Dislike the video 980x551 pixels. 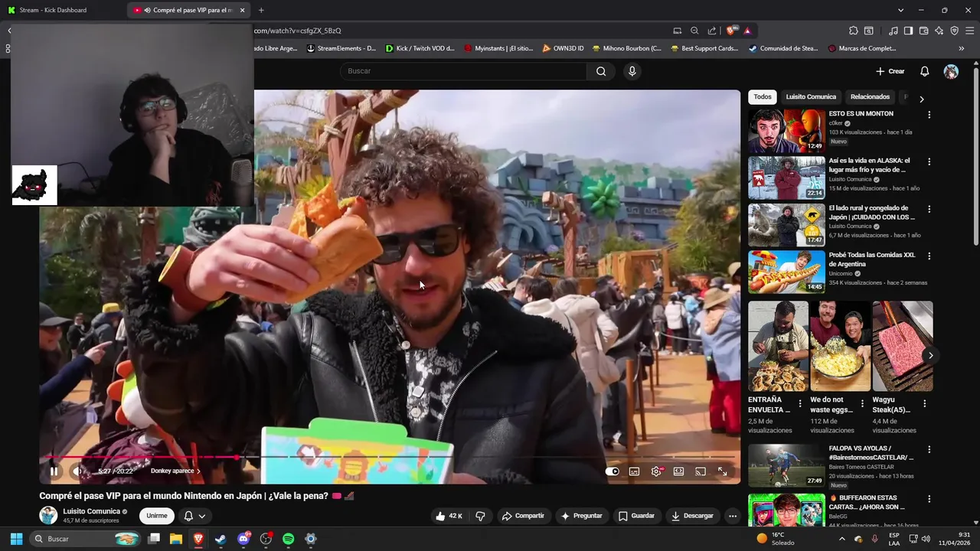480,516
